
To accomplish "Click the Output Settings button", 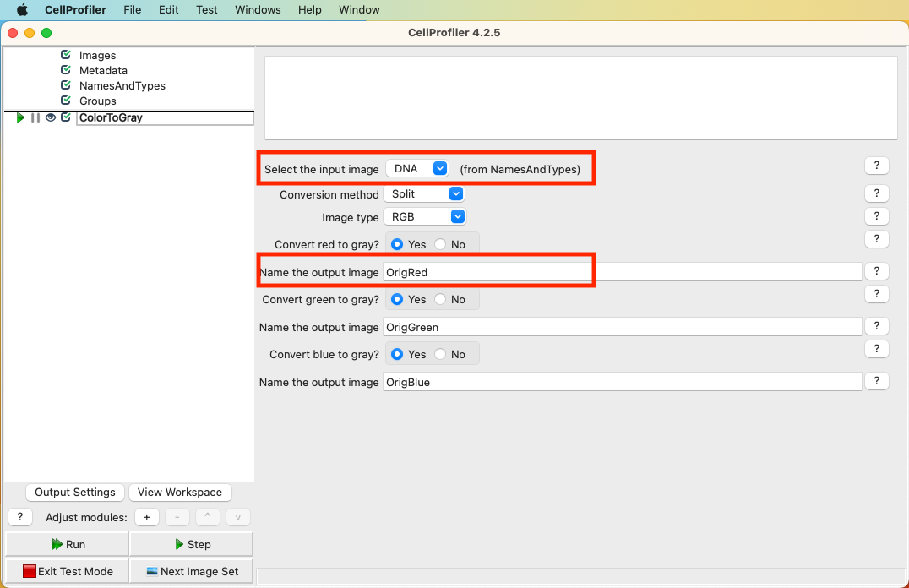I will [75, 493].
